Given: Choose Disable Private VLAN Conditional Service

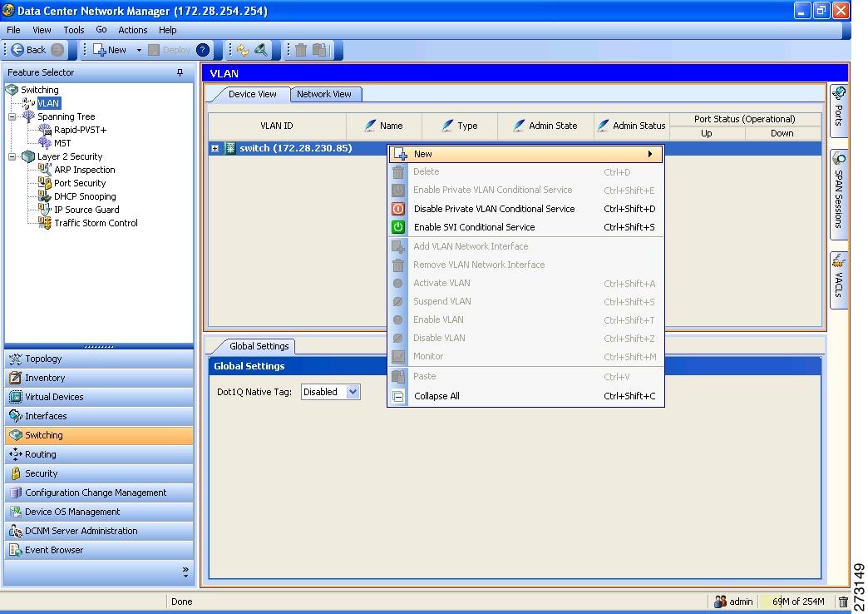Looking at the screenshot, I should point(526,209).
